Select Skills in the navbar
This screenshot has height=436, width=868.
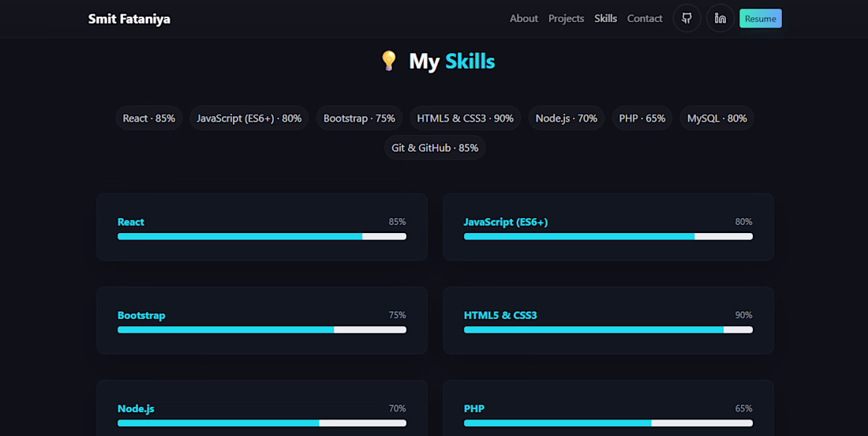click(x=605, y=18)
